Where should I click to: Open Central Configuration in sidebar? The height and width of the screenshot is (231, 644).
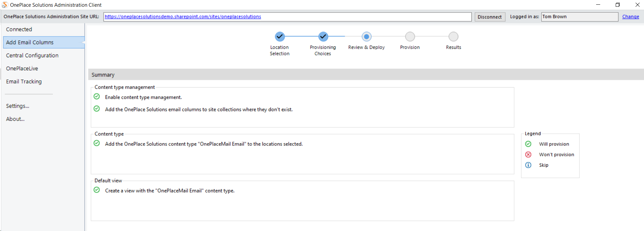(43, 56)
